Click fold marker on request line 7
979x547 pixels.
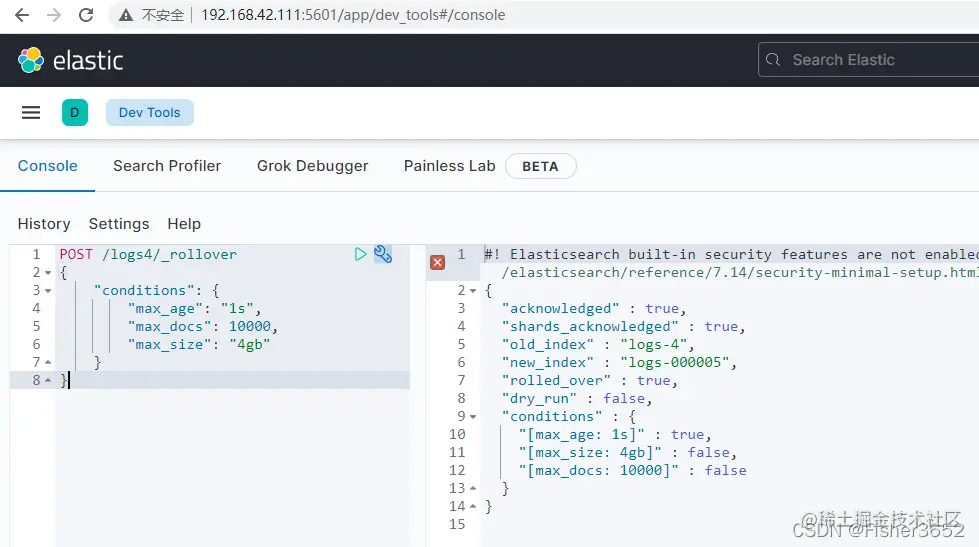(x=48, y=362)
